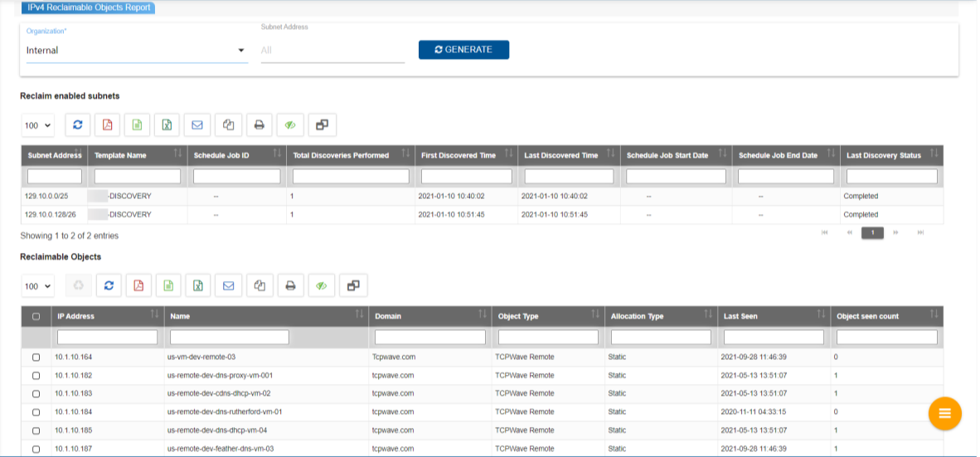Image resolution: width=980 pixels, height=457 pixels.
Task: Check the row for 10.1.10.164
Action: [36, 357]
